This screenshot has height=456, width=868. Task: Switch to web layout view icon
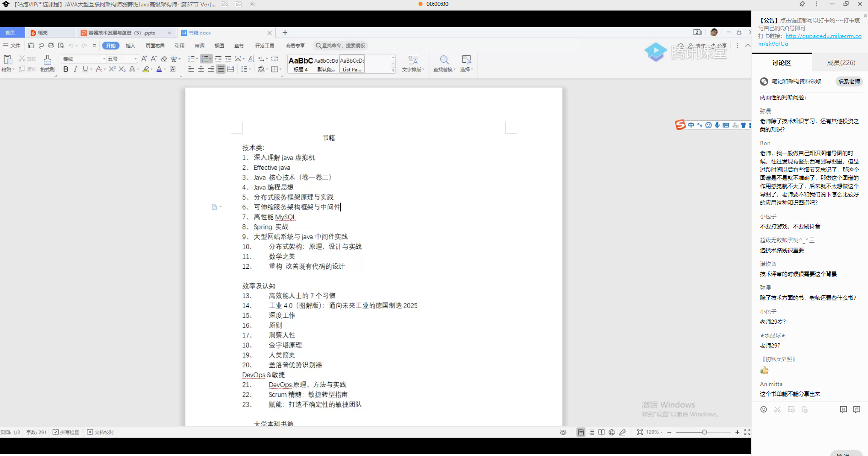click(612, 432)
